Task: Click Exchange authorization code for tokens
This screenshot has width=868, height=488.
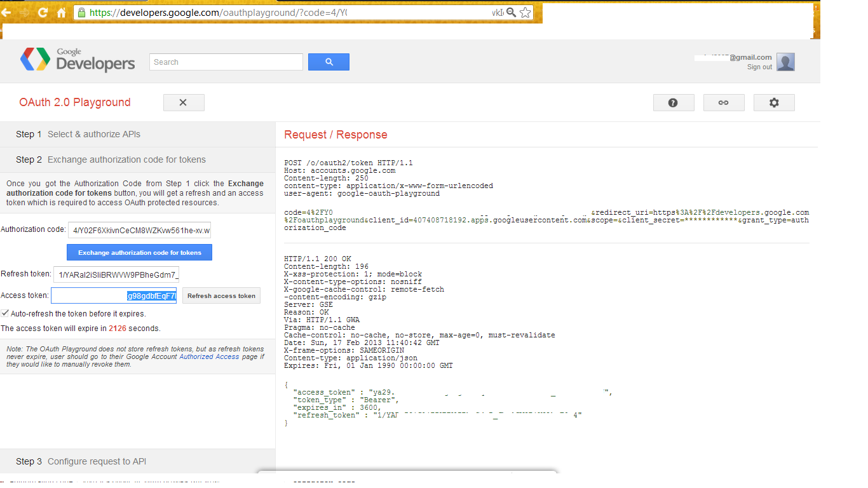Action: pos(139,252)
